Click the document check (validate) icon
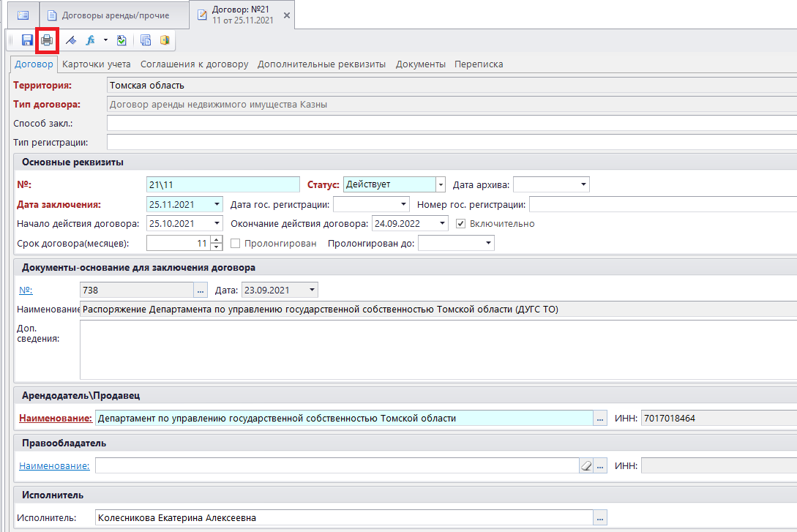 (121, 40)
